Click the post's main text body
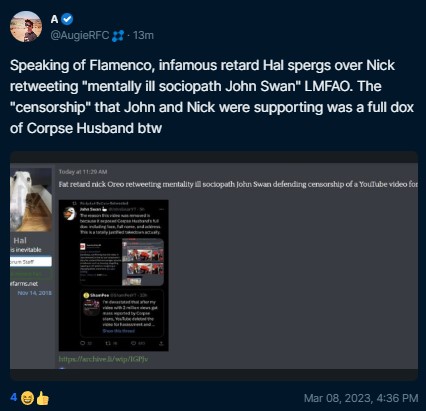Viewport: 426px width, 411px height. click(212, 97)
